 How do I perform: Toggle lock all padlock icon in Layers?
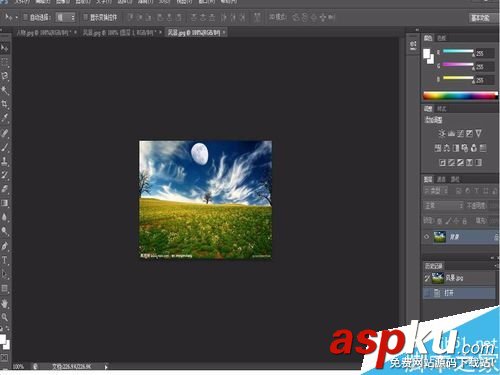click(464, 221)
